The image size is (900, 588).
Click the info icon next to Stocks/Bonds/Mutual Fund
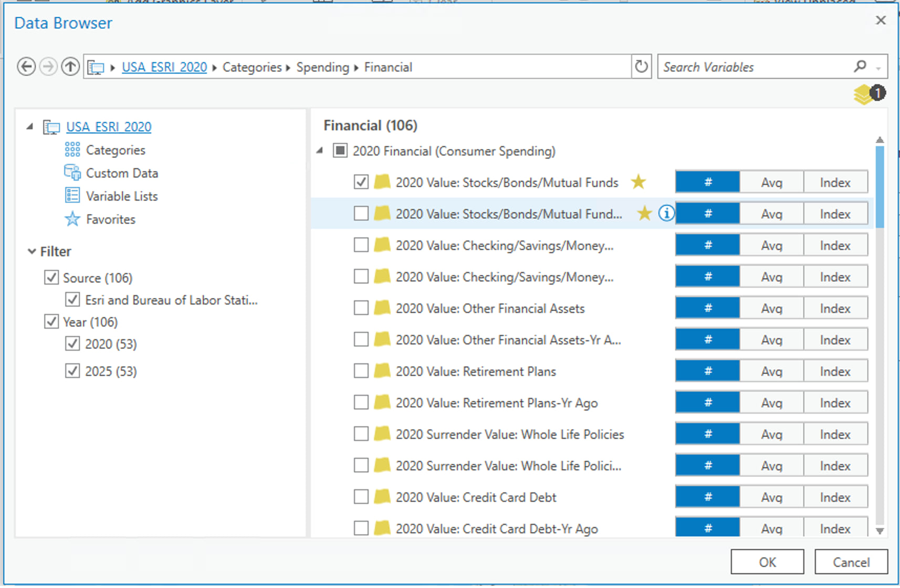(666, 214)
